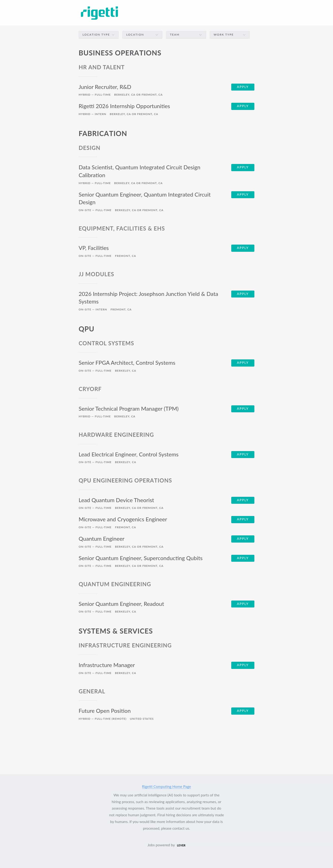The image size is (333, 868).
Task: Open the Rigetti Computing Home Page link
Action: click(166, 786)
